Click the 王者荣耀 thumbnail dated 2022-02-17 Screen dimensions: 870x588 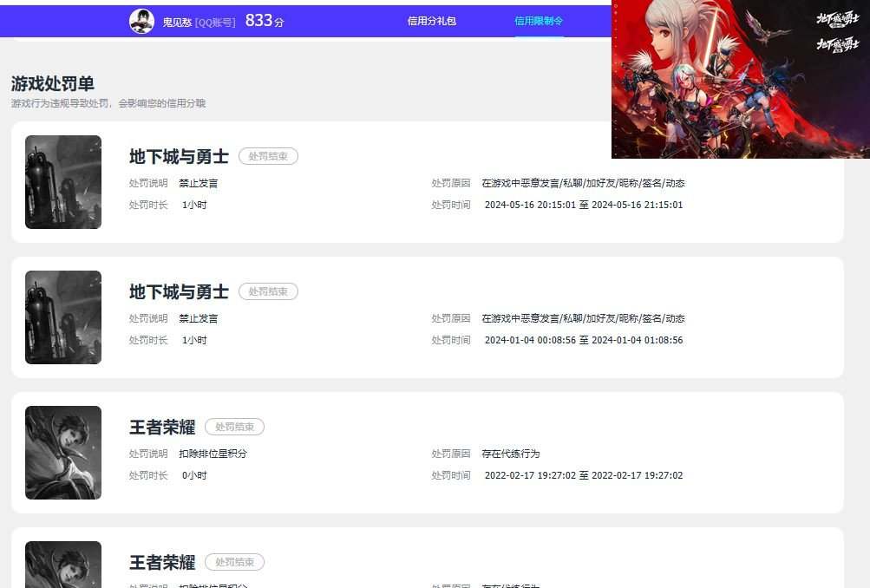coord(63,453)
